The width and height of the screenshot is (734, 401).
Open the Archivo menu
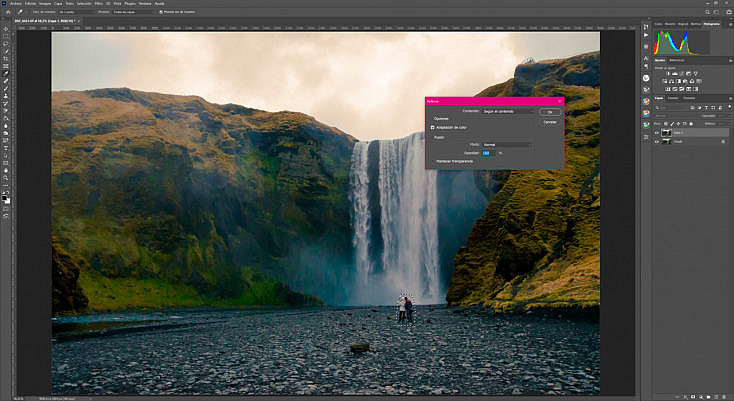point(15,3)
